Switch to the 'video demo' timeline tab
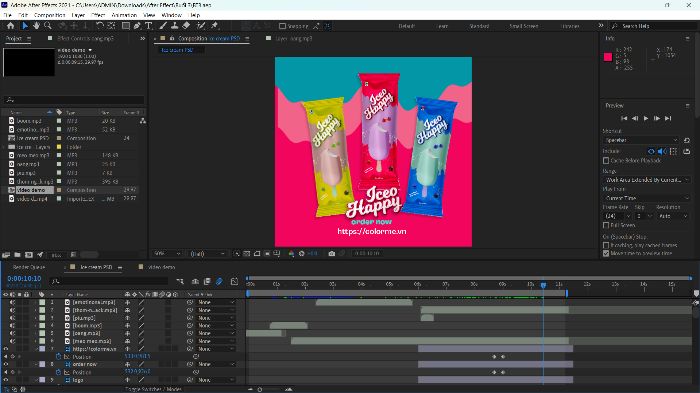 point(161,267)
